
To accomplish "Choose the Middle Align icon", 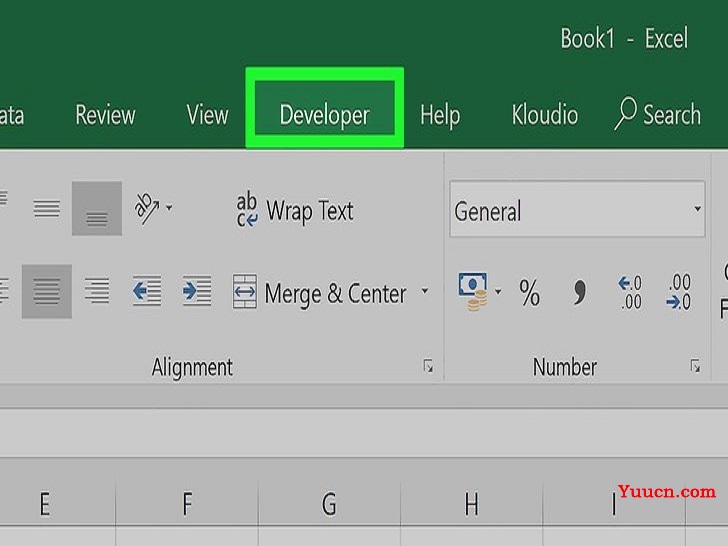I will point(46,208).
